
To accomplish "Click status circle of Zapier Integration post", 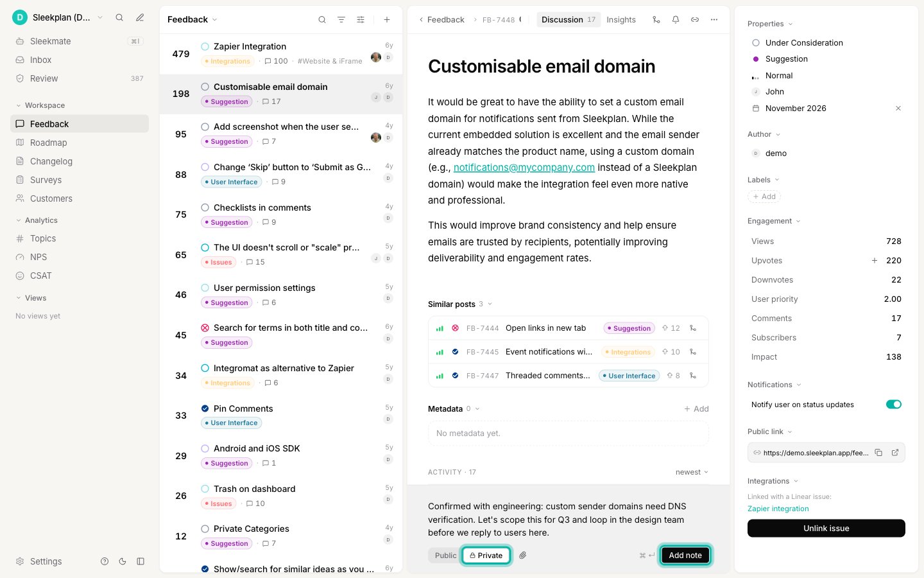I will [x=205, y=46].
